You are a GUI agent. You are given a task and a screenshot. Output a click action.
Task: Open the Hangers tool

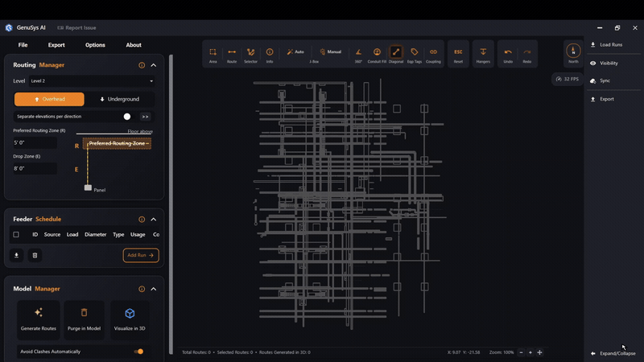483,55
